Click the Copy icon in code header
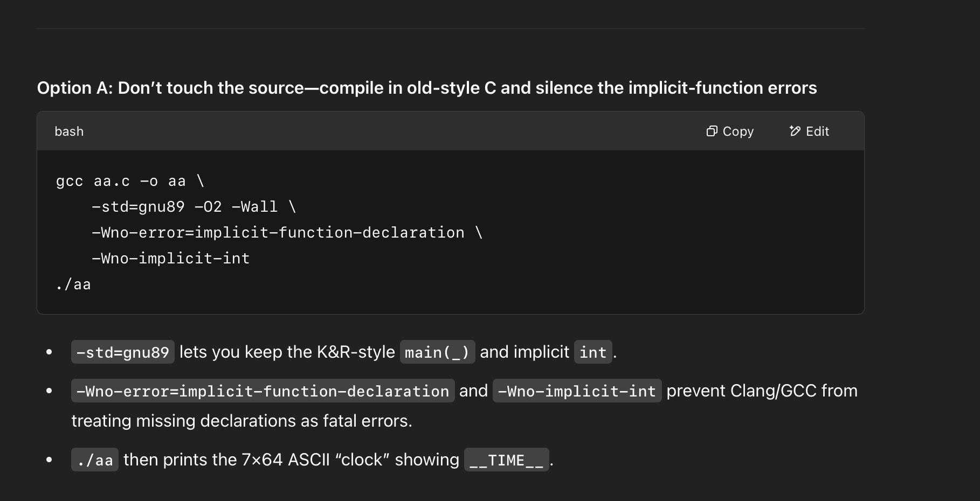 click(712, 131)
